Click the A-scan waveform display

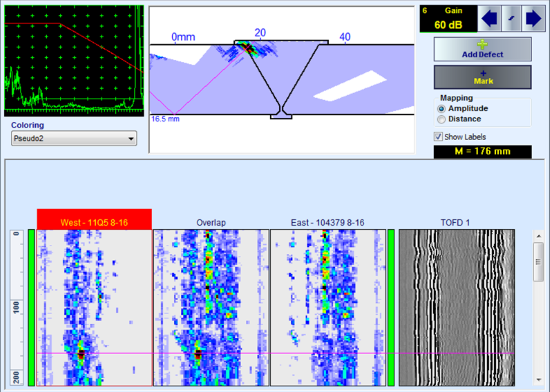[74, 61]
